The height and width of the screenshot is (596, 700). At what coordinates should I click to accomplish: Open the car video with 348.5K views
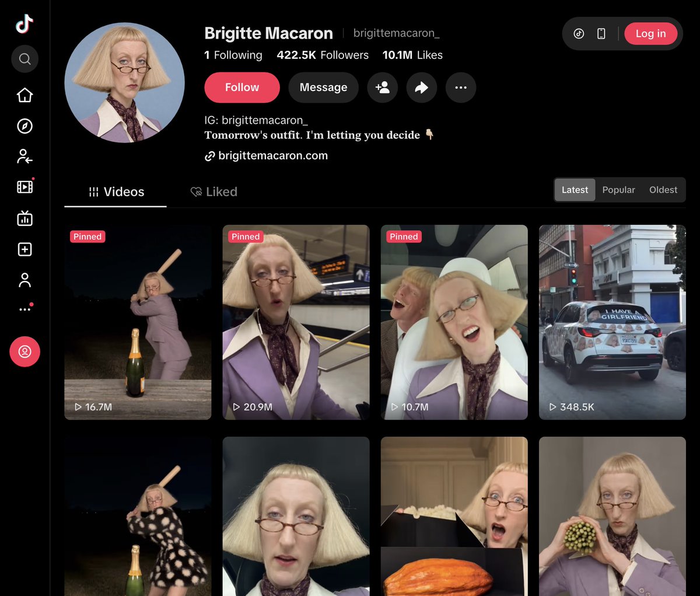612,322
